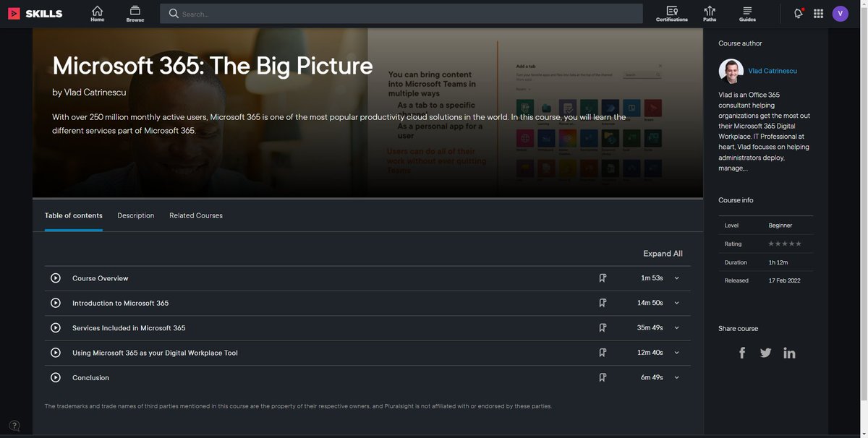The height and width of the screenshot is (438, 868).
Task: Play Services Included in Microsoft 365 module
Action: click(56, 327)
